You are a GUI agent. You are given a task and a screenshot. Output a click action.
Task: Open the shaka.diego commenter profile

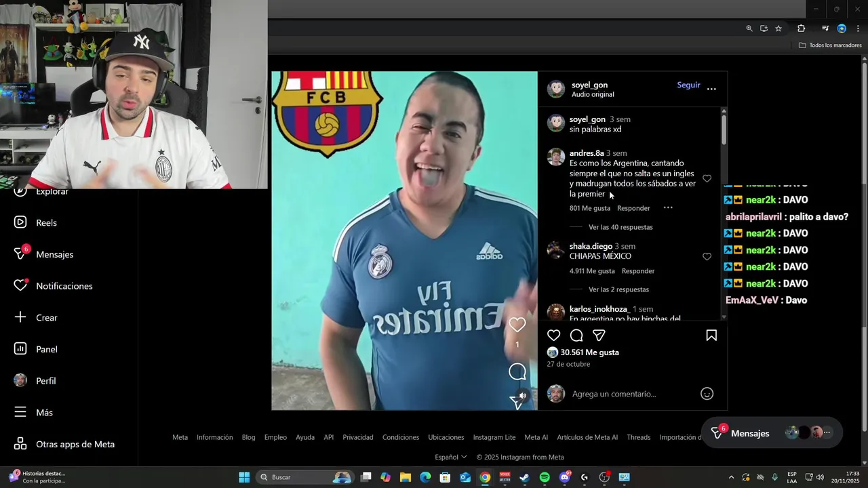(591, 246)
